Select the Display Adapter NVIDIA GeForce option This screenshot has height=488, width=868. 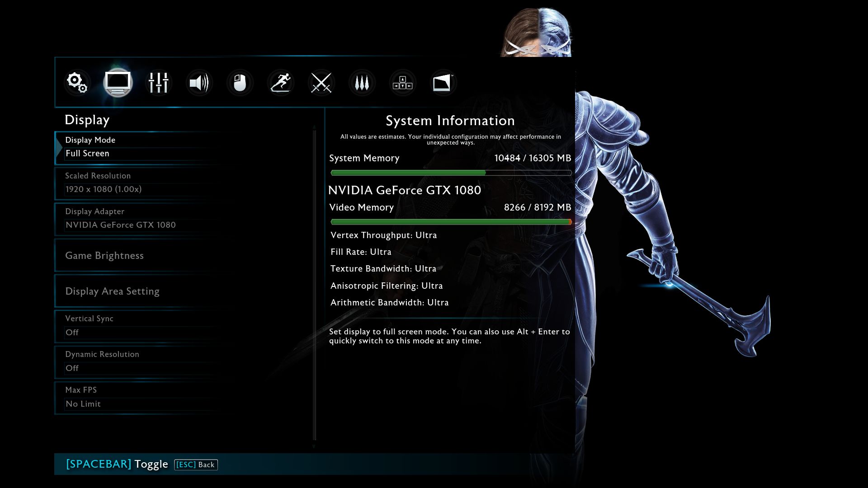pos(183,219)
